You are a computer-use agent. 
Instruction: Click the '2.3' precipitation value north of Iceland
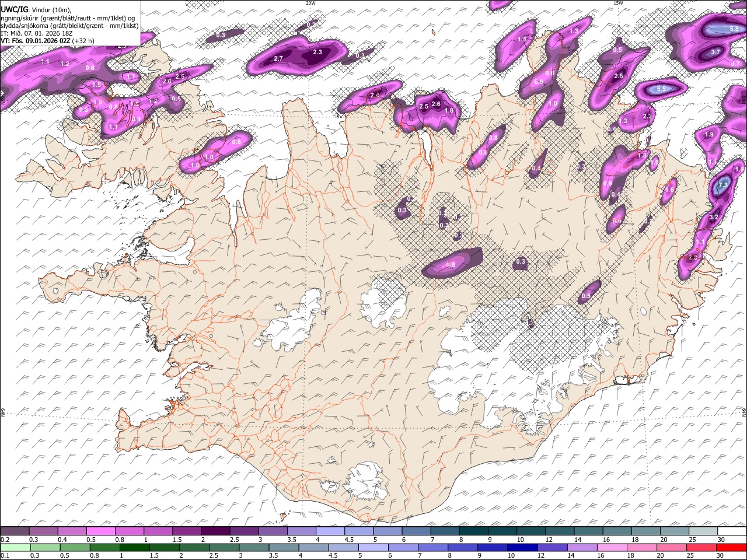(317, 52)
